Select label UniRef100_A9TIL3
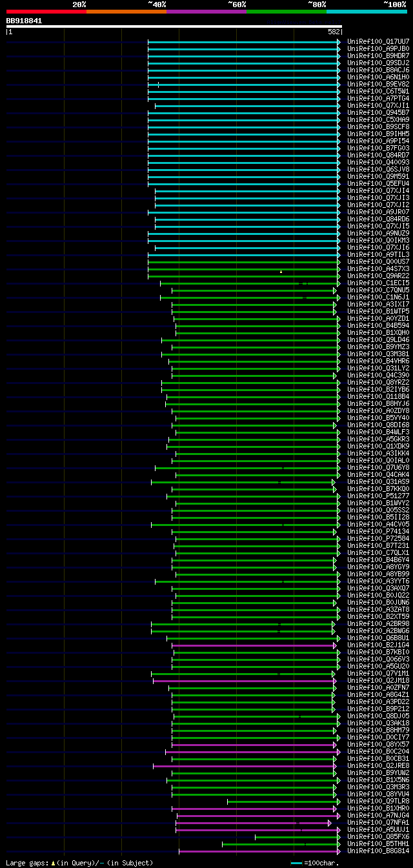 point(378,254)
